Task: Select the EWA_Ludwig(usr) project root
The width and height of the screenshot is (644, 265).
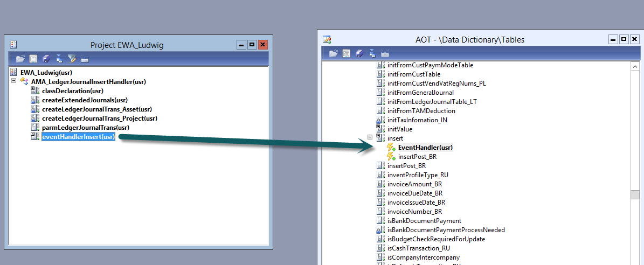Action: click(46, 72)
